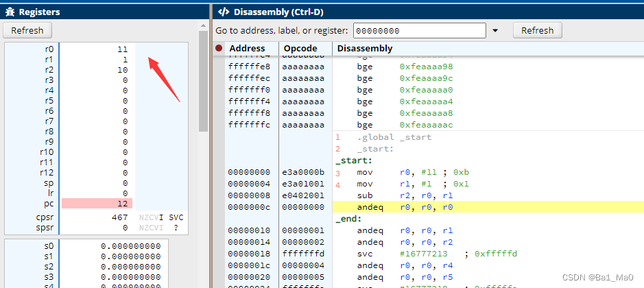Select the r0 register value 11
The height and width of the screenshot is (288, 644).
coord(122,49)
